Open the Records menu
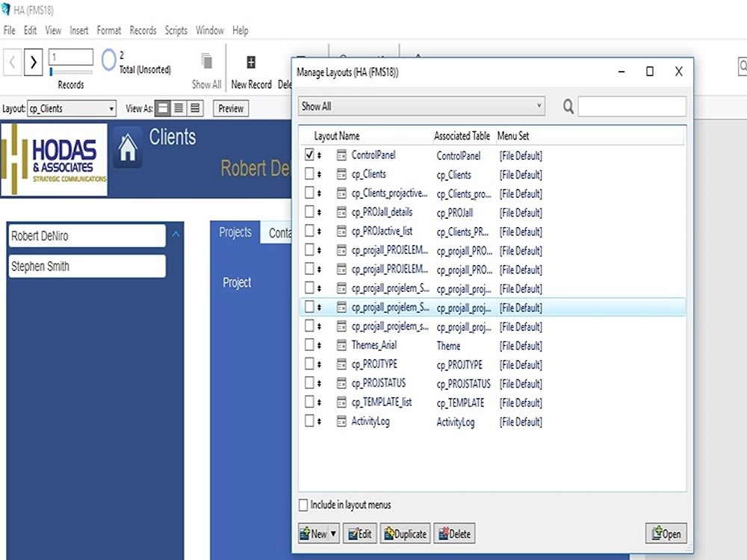This screenshot has height=560, width=747. (x=143, y=30)
